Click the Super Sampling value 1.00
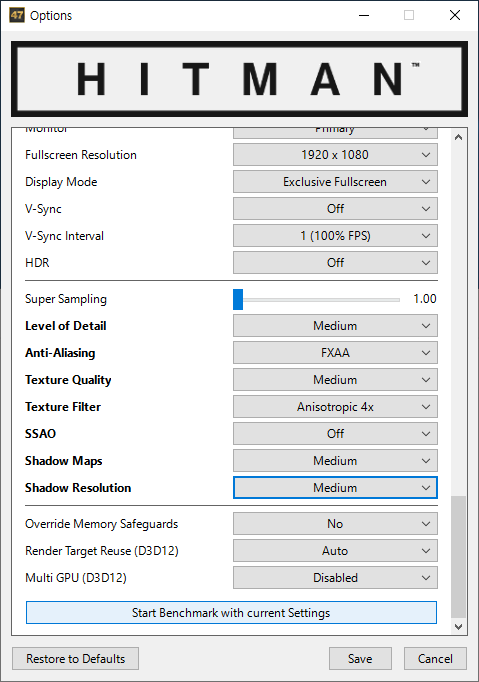This screenshot has height=682, width=479. point(425,299)
